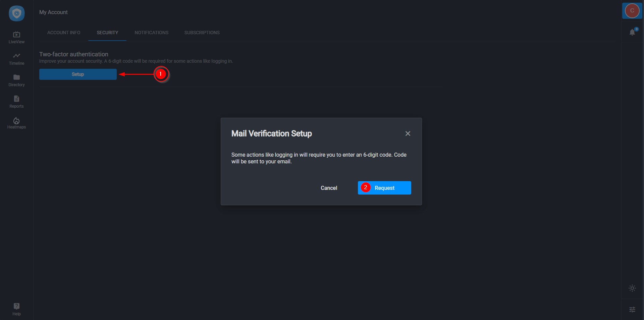This screenshot has height=320, width=644.
Task: Click the Request button
Action: click(x=384, y=188)
